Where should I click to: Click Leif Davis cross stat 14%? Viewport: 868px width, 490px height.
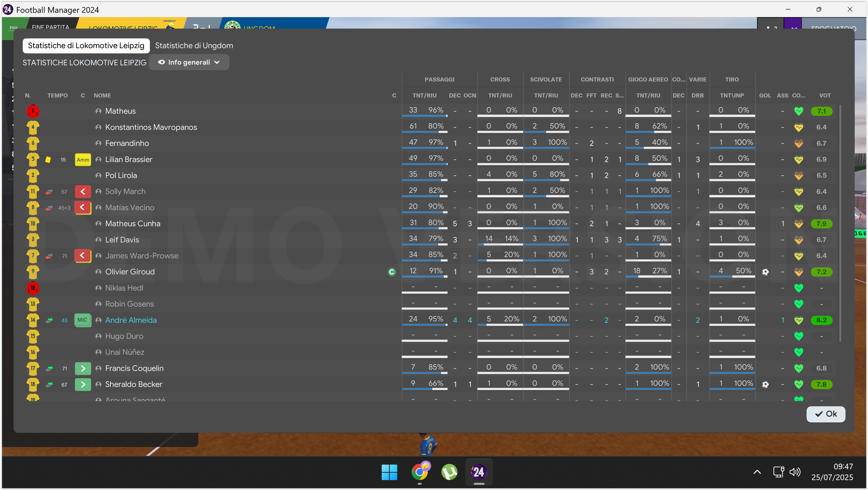(x=511, y=239)
